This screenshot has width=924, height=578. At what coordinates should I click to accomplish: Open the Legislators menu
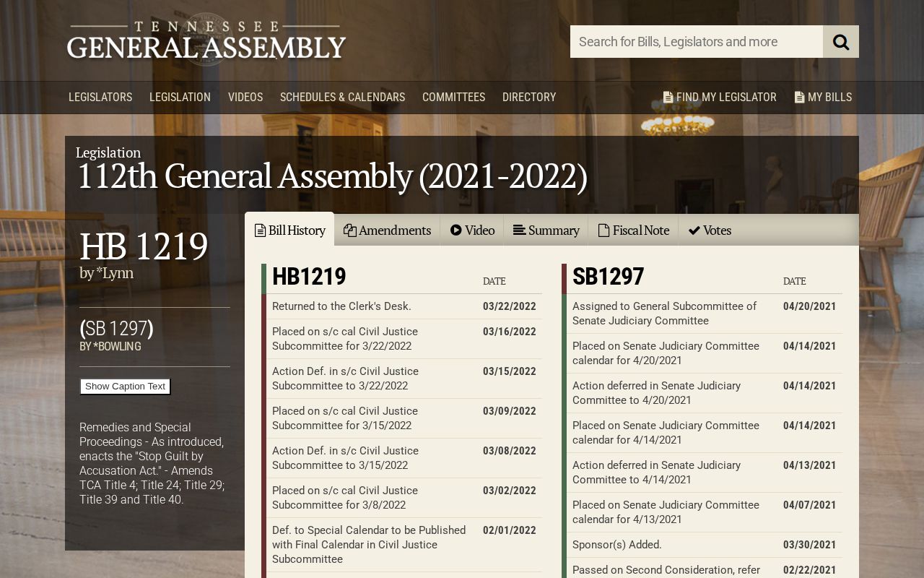pyautogui.click(x=100, y=98)
